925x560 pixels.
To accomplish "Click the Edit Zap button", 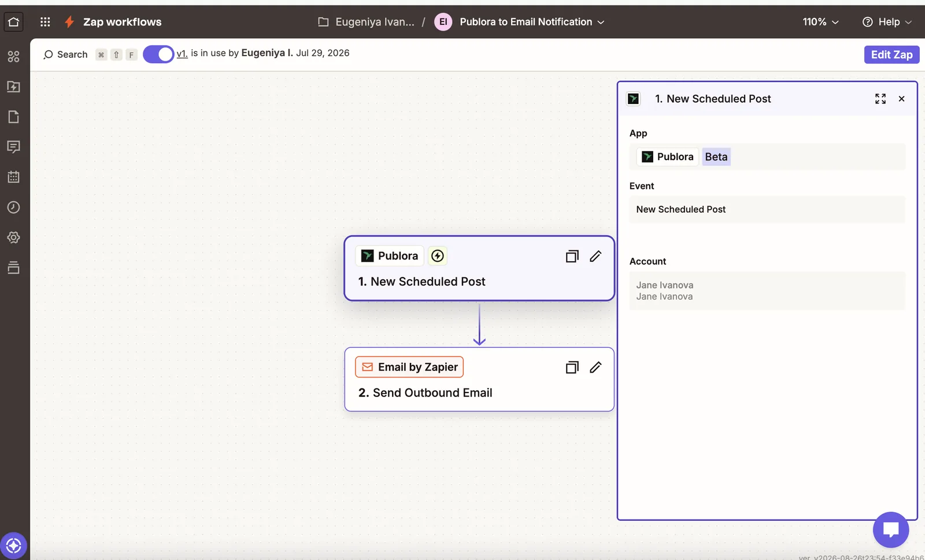I will [x=891, y=54].
